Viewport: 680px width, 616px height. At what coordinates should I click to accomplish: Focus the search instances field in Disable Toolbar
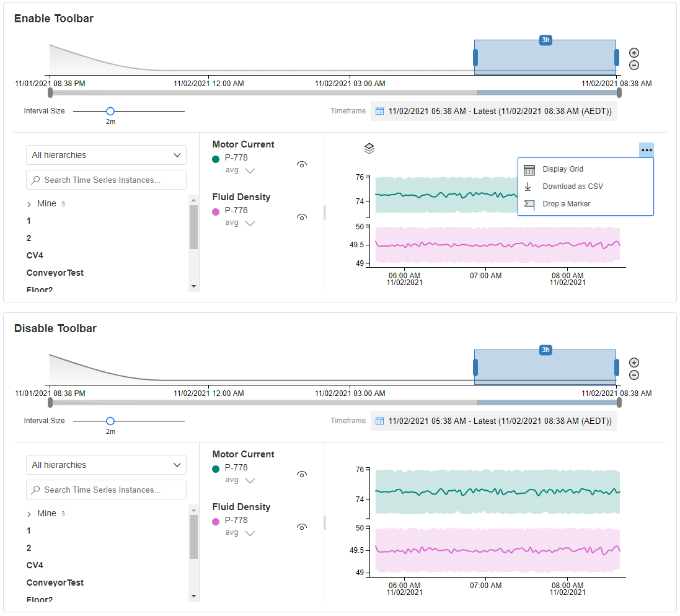106,490
